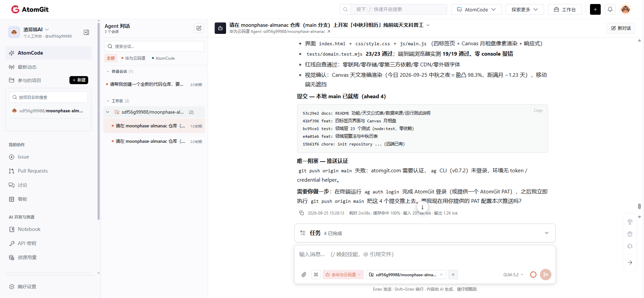Click the 新对话 button

coord(621,28)
